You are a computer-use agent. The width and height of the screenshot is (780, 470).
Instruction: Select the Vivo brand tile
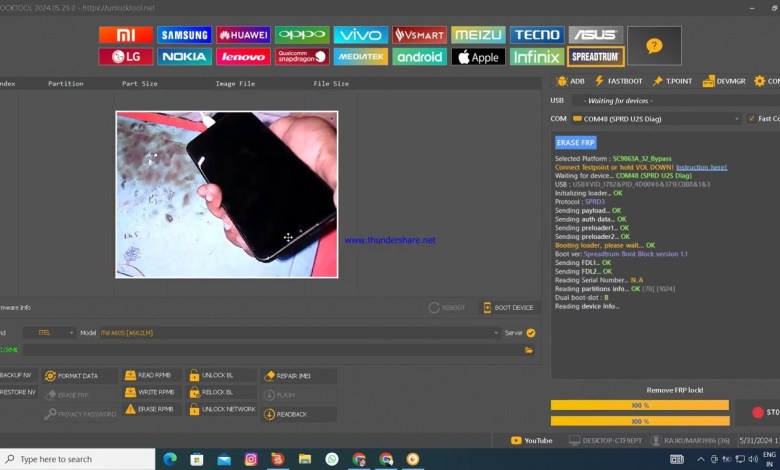point(361,35)
